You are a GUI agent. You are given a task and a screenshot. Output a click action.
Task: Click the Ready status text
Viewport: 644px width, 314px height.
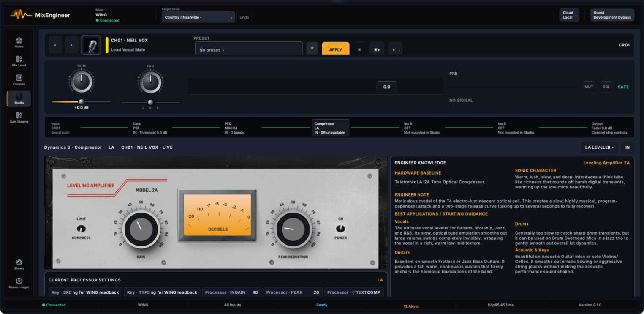coord(322,305)
